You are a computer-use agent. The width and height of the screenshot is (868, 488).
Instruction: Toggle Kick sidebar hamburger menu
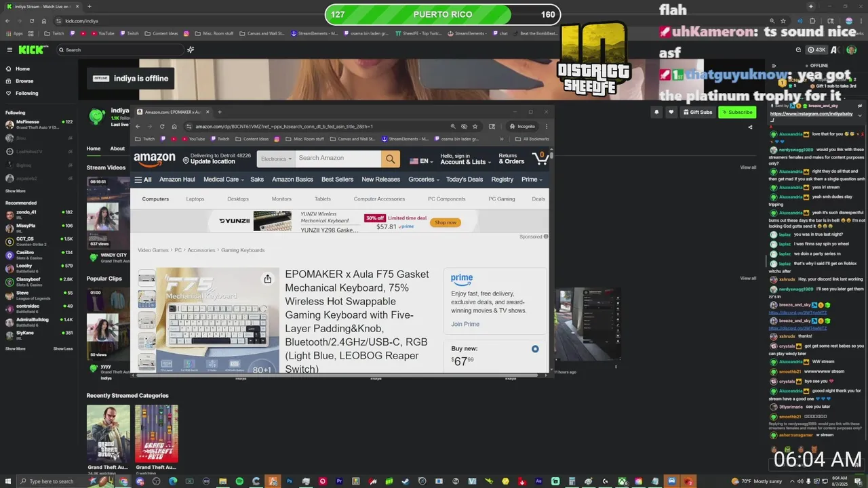(x=9, y=49)
